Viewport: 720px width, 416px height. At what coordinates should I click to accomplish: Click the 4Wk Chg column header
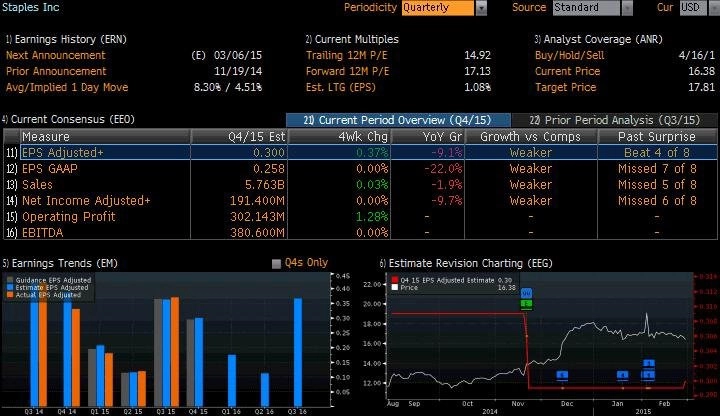[339, 137]
